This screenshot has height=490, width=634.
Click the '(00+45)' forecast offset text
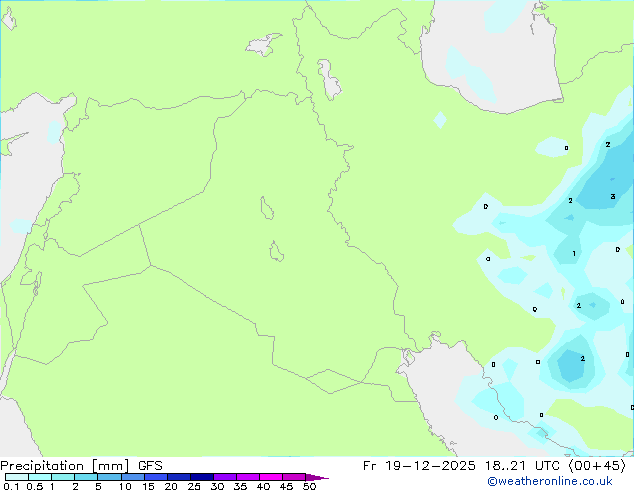598,466
